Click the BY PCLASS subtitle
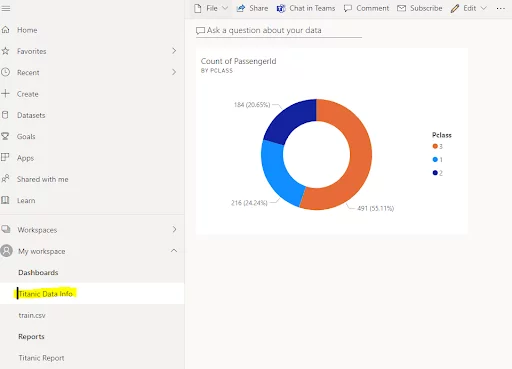 (217, 71)
